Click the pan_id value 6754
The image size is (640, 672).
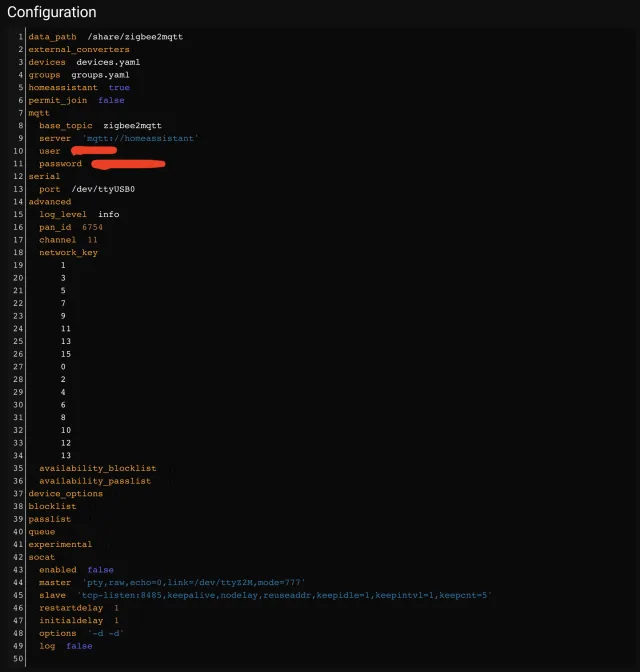point(92,227)
